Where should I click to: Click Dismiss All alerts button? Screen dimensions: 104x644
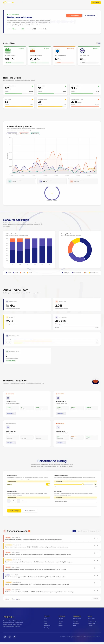tap(96, 598)
